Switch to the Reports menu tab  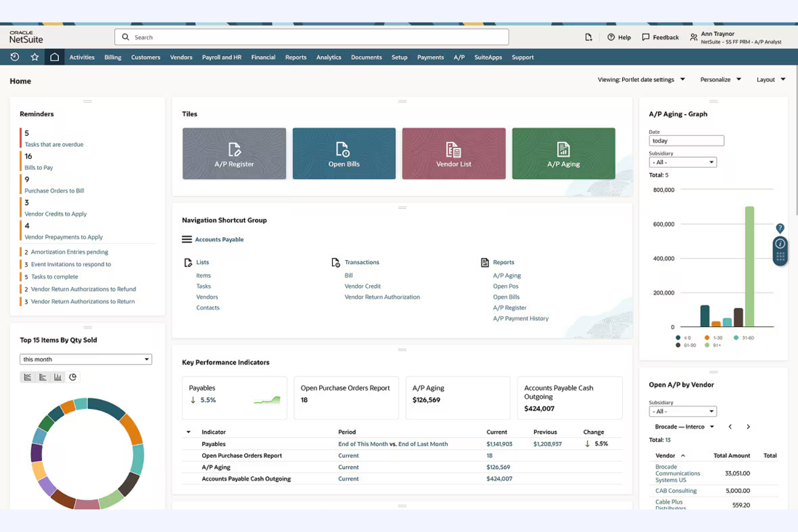[x=295, y=57]
